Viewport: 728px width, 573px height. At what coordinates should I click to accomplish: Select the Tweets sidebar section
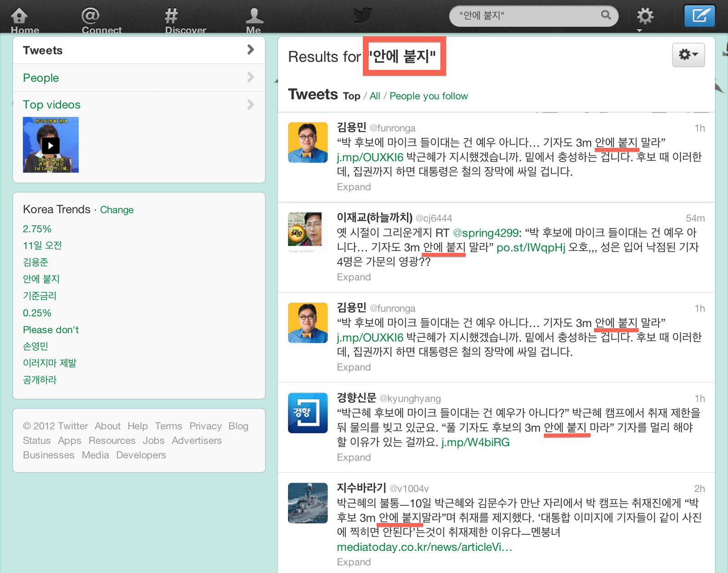(x=139, y=50)
